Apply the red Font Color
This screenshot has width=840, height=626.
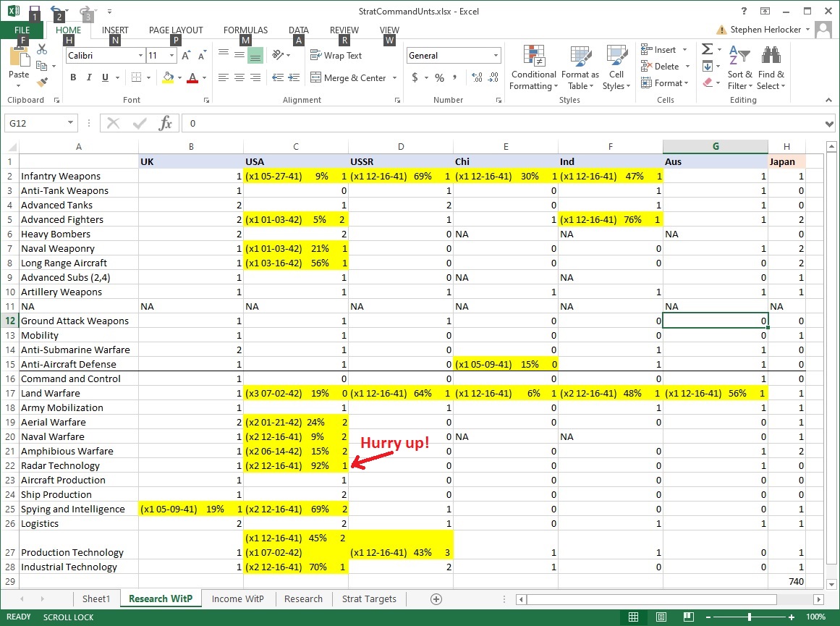coord(193,77)
